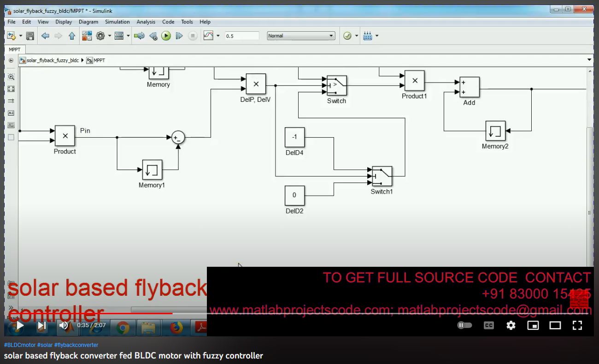The width and height of the screenshot is (599, 364).
Task: Open the Display menu
Action: [x=64, y=22]
